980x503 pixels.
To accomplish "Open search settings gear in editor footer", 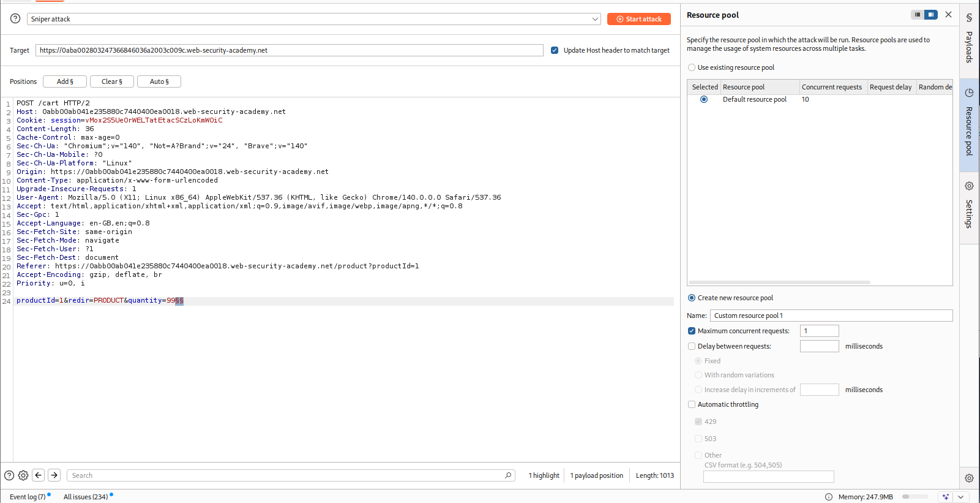I will click(23, 475).
